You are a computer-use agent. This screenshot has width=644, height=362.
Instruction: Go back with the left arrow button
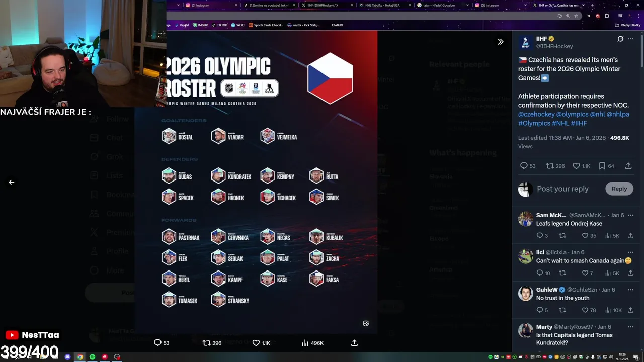[x=11, y=182]
